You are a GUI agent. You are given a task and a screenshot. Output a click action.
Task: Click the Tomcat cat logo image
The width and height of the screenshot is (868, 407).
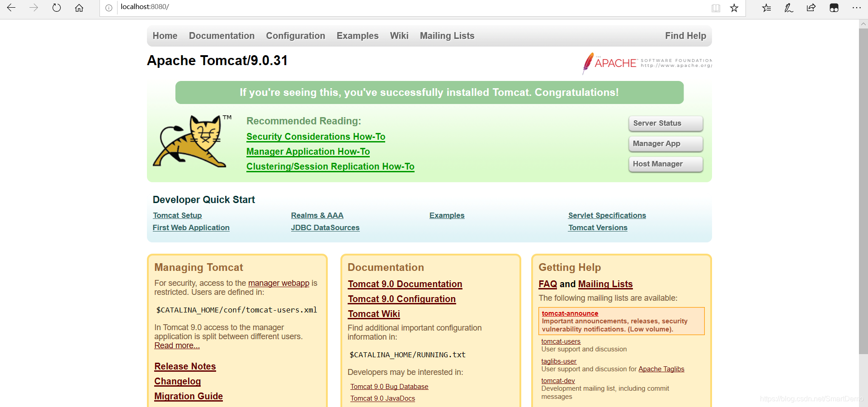pos(193,141)
